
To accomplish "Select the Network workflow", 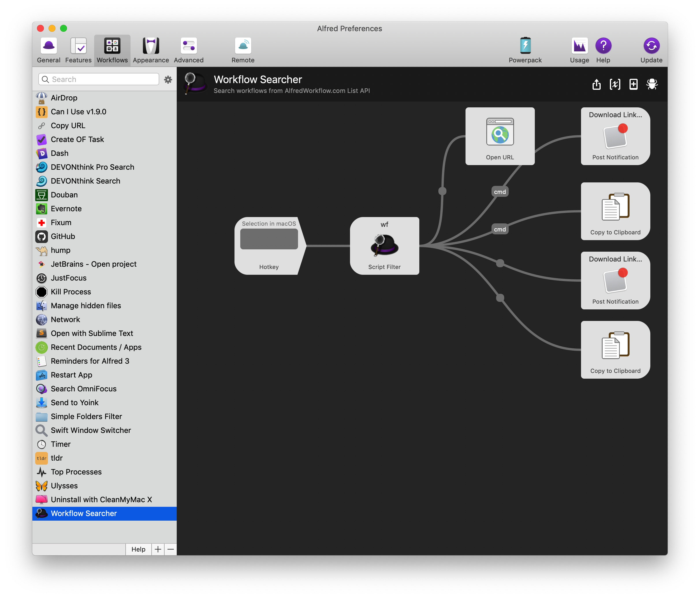I will click(x=104, y=319).
